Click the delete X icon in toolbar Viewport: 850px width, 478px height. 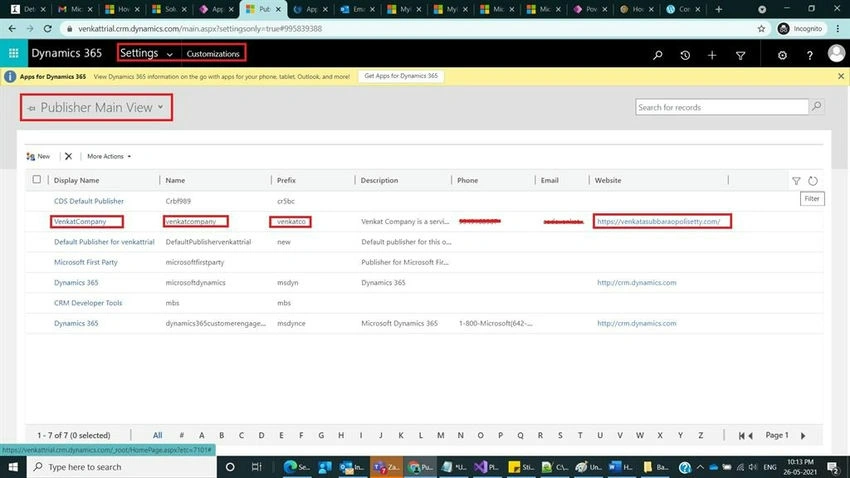coord(68,156)
